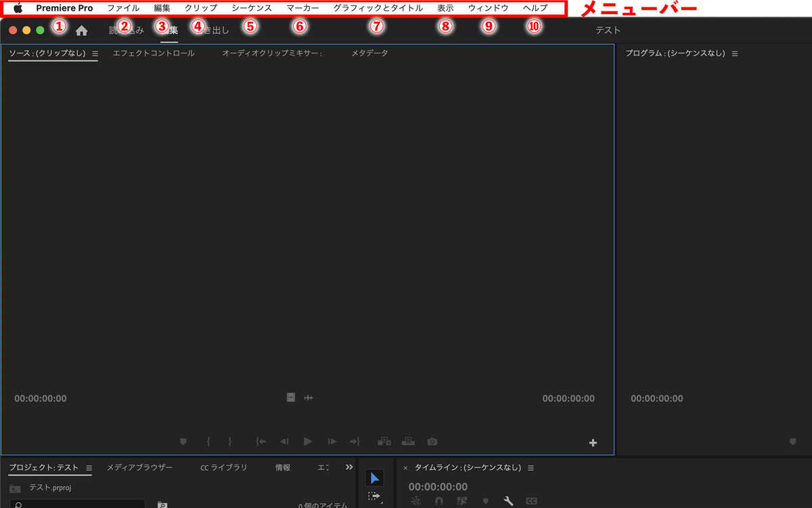Screen dimensions: 812x508
Task: Switch to エフェクトコントロール tab
Action: click(x=154, y=54)
